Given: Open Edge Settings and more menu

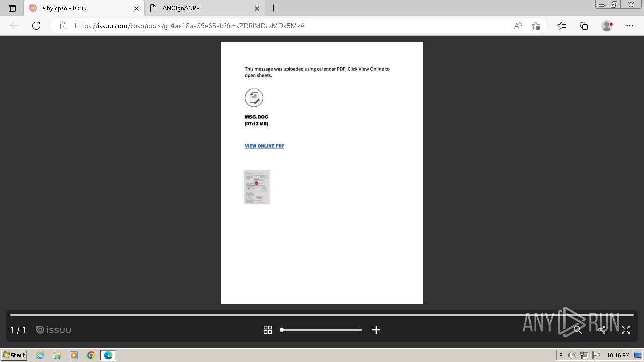Looking at the screenshot, I should 629,26.
